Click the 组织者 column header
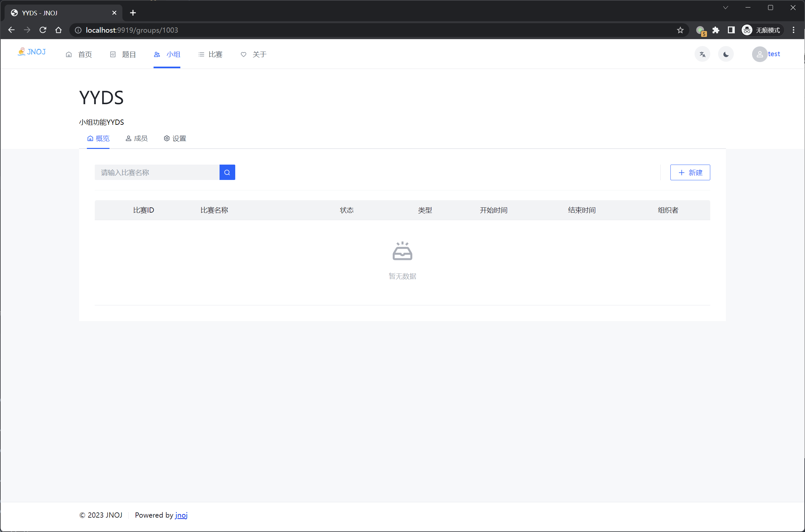Screen dimensions: 805x532 (668, 210)
